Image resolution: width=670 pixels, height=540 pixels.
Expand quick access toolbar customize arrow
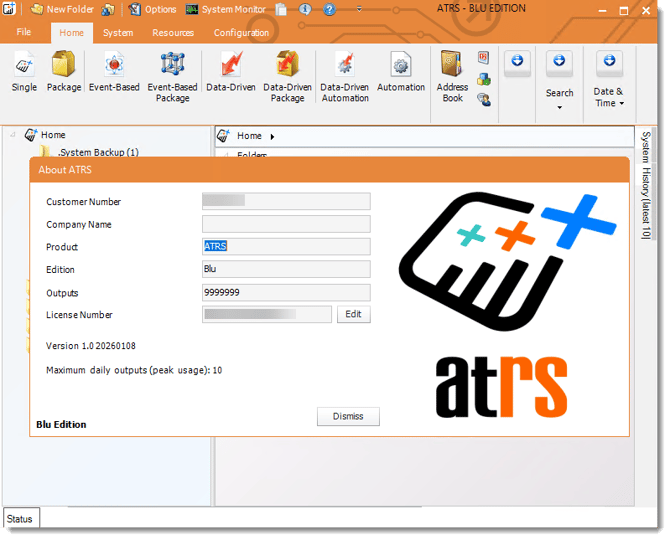[359, 9]
